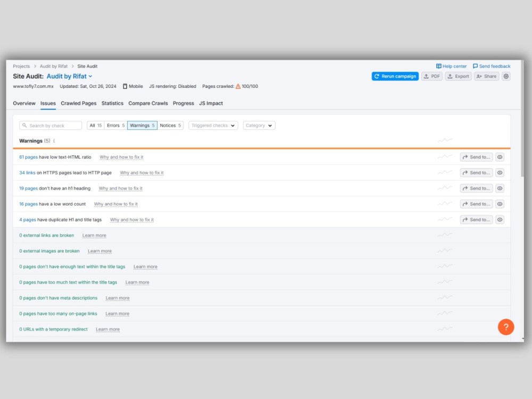Image resolution: width=532 pixels, height=399 pixels.
Task: Expand the Audit by Rifat project selector
Action: click(70, 76)
